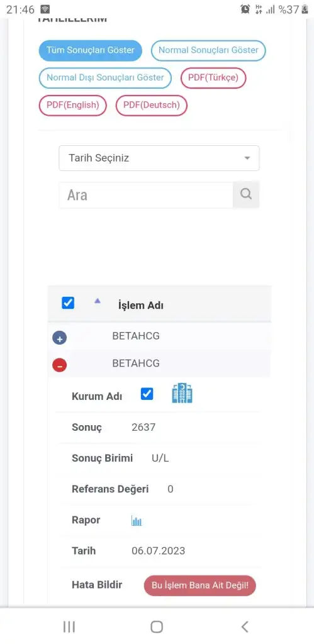Screen dimensions: 314x644
Task: Open the Tarih Seçiniz dropdown
Action: [159, 158]
